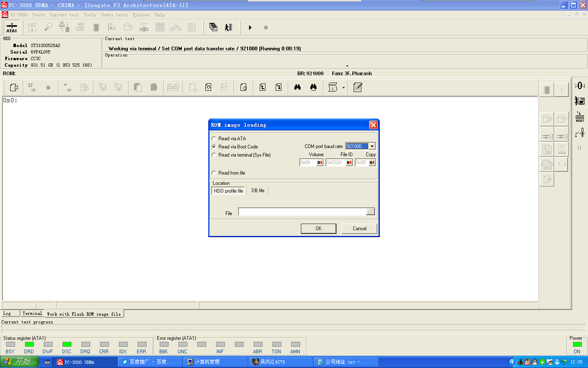Image resolution: width=588 pixels, height=368 pixels.
Task: Click Cancel in ROM image loading dialog
Action: point(359,229)
